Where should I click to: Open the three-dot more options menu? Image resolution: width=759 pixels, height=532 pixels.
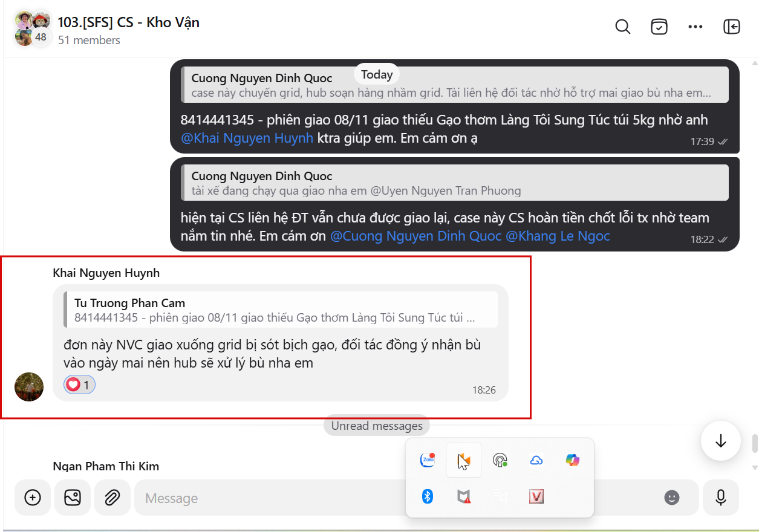(x=695, y=27)
